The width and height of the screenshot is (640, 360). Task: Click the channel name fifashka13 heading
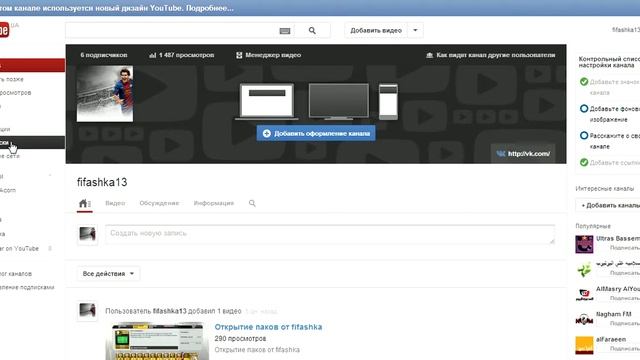click(x=102, y=182)
